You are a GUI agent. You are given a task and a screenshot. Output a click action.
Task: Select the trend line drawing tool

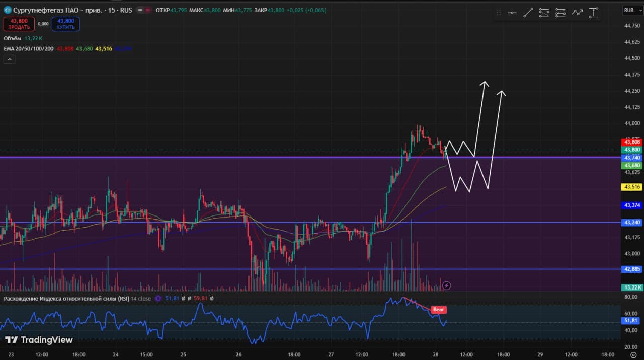(528, 13)
